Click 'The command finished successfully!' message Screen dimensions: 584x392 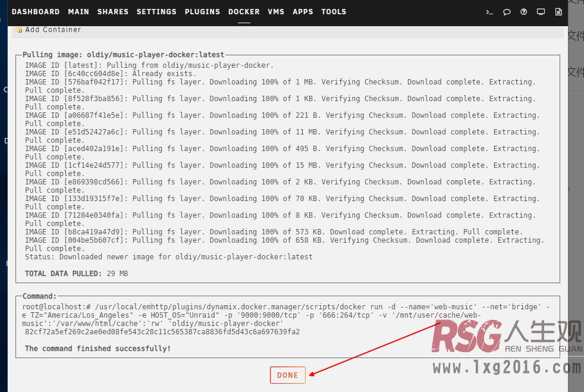click(98, 349)
